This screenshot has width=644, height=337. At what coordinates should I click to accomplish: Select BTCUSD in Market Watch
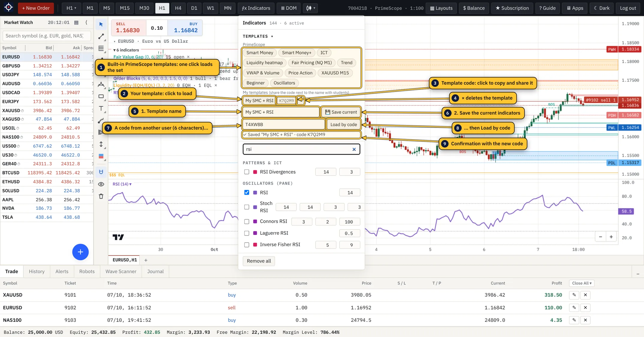[x=47, y=173]
